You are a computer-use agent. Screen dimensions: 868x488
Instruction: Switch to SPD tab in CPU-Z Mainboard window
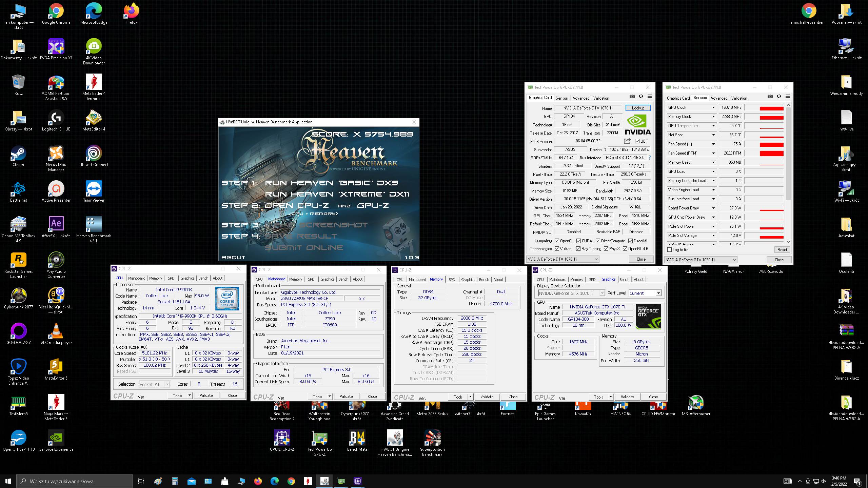coord(311,279)
